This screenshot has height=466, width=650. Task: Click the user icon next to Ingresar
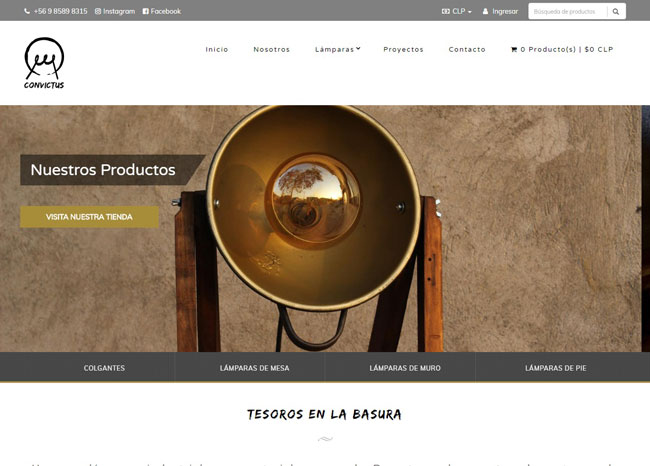click(x=485, y=12)
